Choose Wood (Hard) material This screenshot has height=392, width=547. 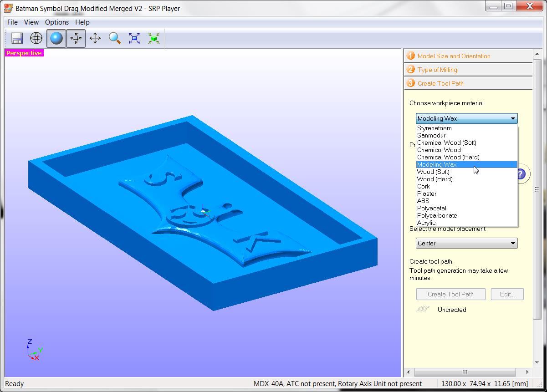467,179
